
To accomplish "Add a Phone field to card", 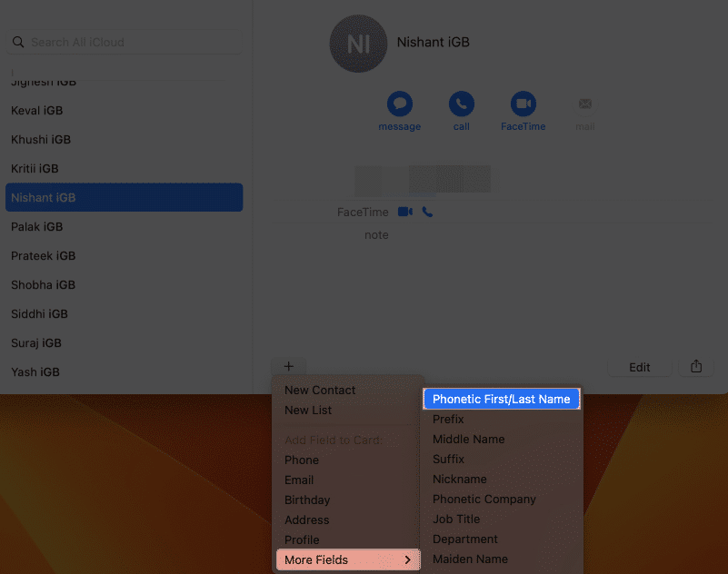I will tap(302, 460).
